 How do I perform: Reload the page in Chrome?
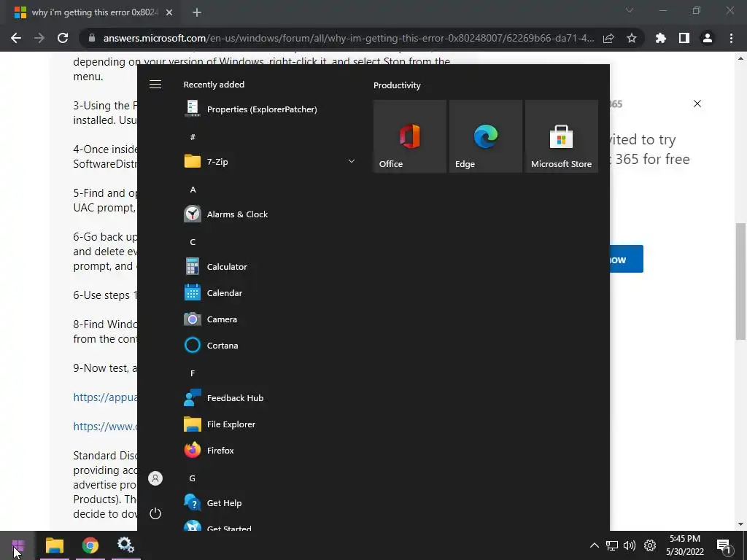(63, 38)
